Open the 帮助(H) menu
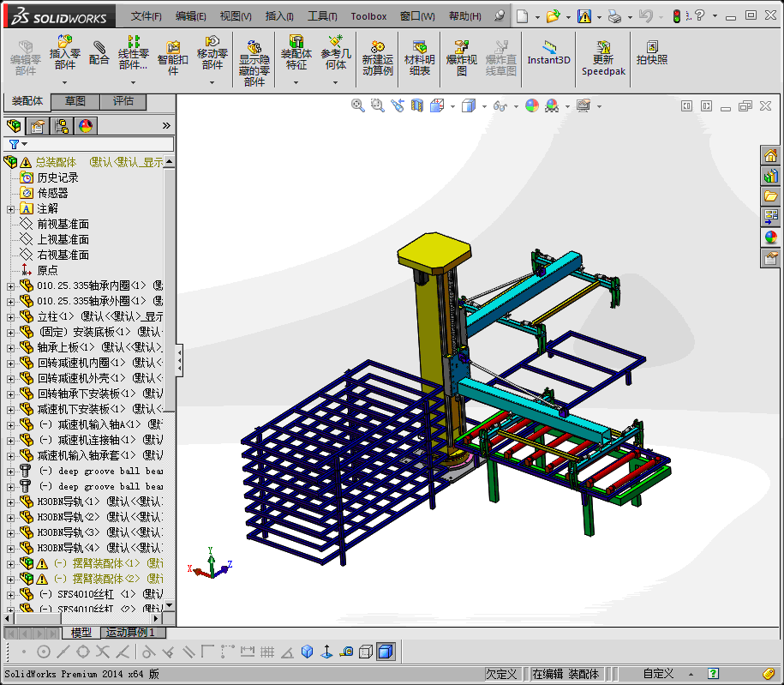 click(x=465, y=16)
